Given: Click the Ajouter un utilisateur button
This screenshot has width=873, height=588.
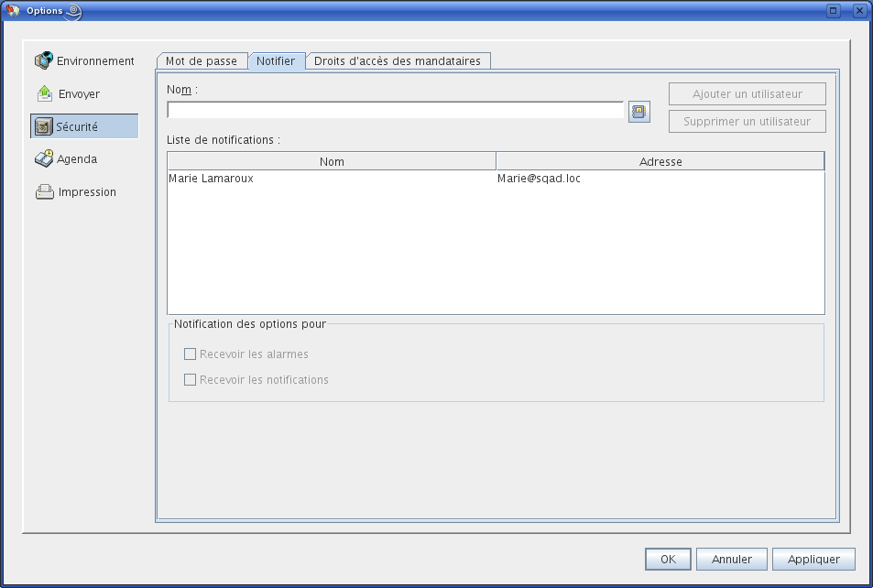Looking at the screenshot, I should click(x=747, y=93).
